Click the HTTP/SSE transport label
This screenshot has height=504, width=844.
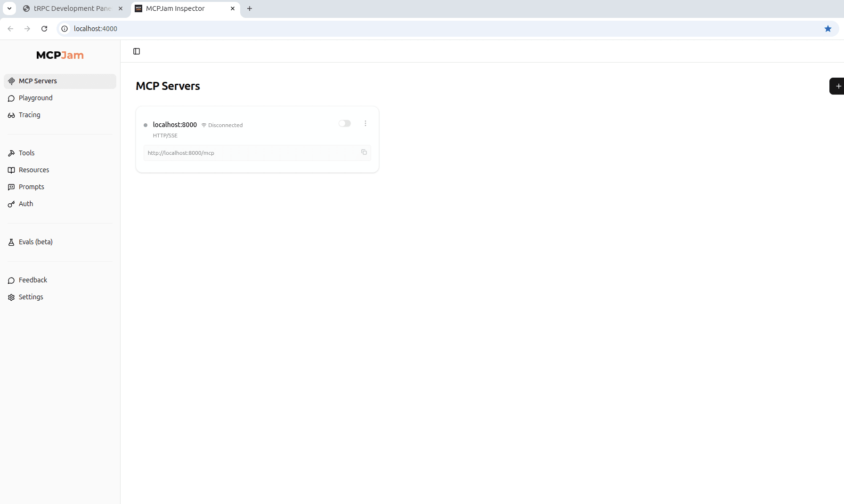pos(165,136)
